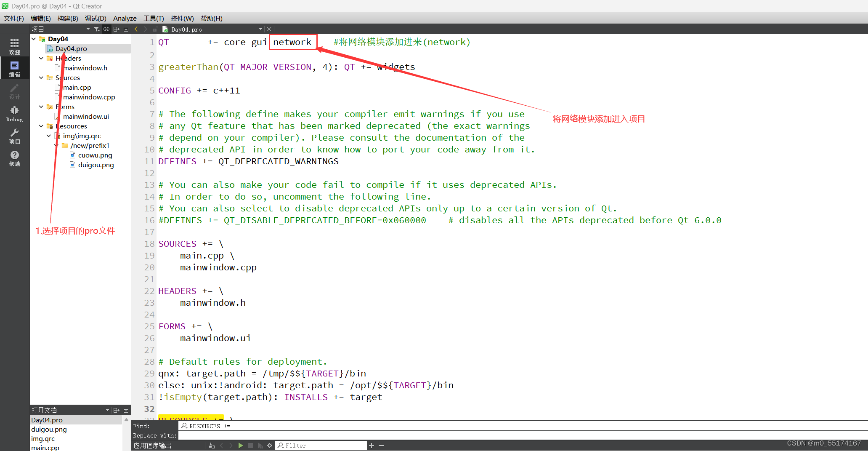Select Day04.pro in the project tree
This screenshot has height=451, width=868.
pyautogui.click(x=71, y=48)
